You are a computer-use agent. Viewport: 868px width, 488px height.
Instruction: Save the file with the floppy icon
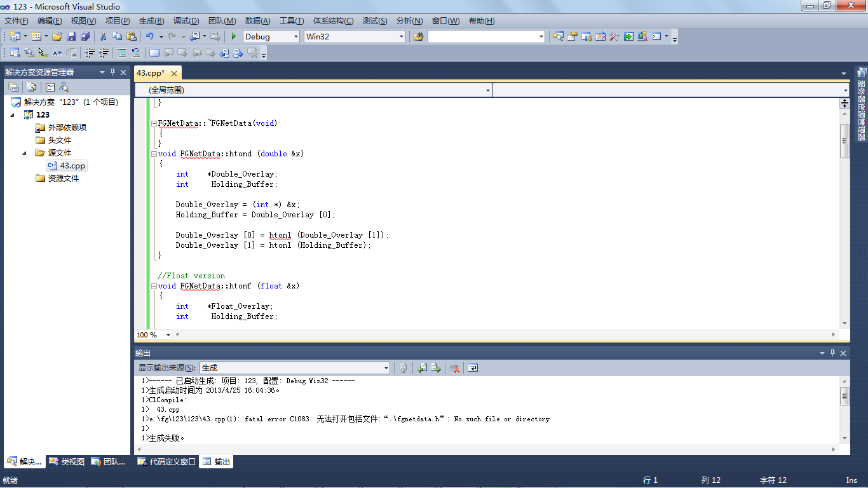[x=71, y=36]
